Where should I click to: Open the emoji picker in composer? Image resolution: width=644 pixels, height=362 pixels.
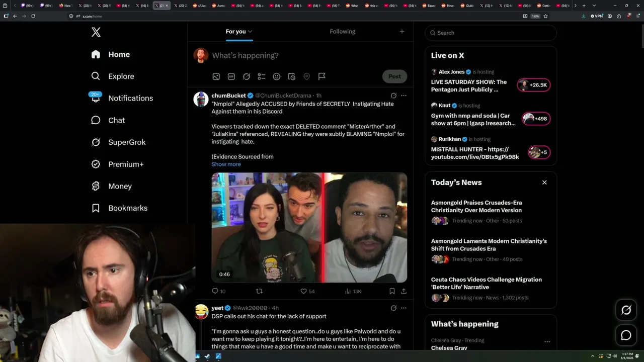coord(277,76)
